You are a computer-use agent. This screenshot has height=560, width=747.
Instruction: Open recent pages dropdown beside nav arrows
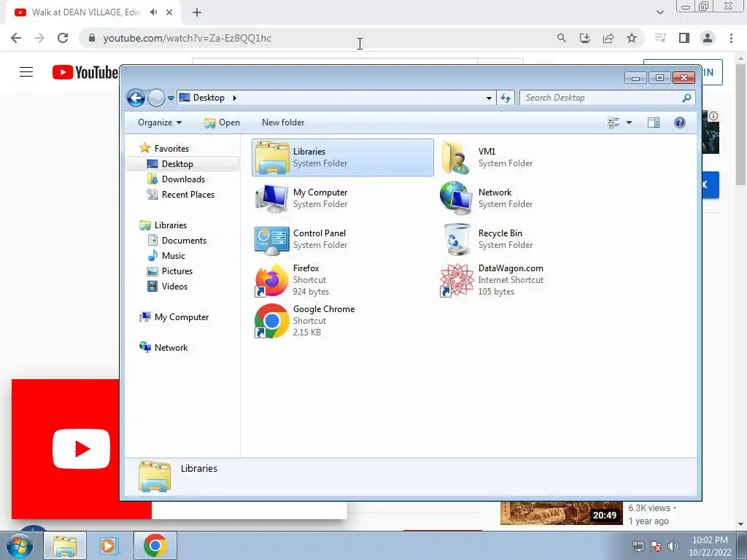pos(171,98)
